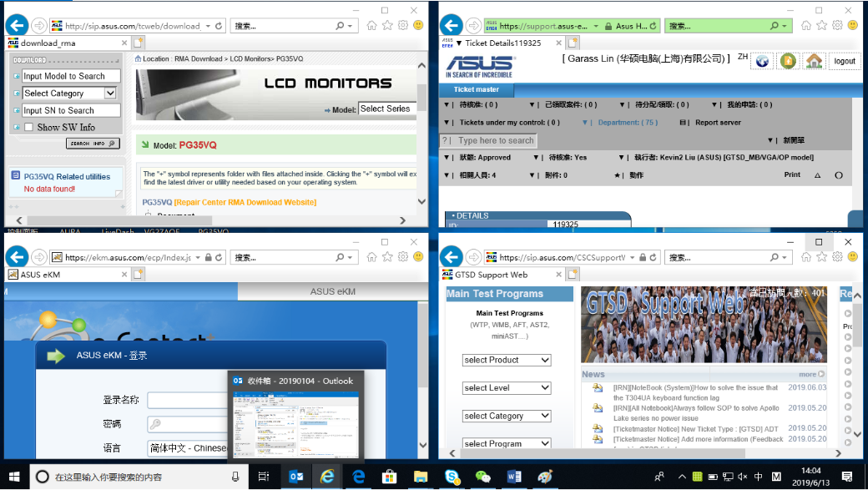Select the GTSD Support Web browser tab

point(502,274)
